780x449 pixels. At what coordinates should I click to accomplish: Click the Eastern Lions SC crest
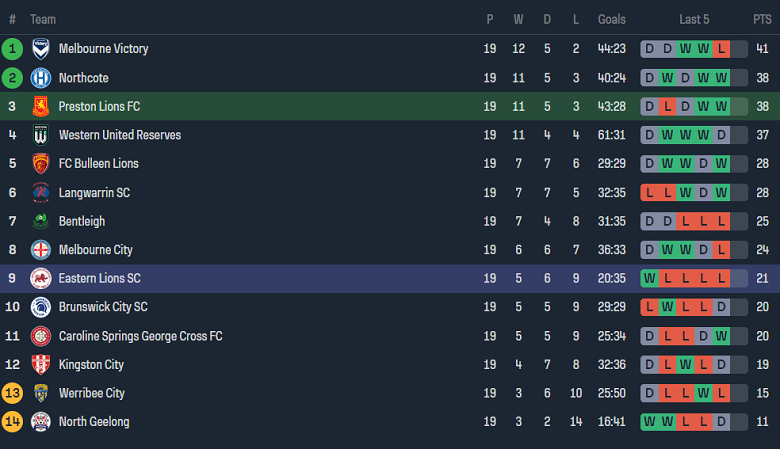click(x=41, y=278)
